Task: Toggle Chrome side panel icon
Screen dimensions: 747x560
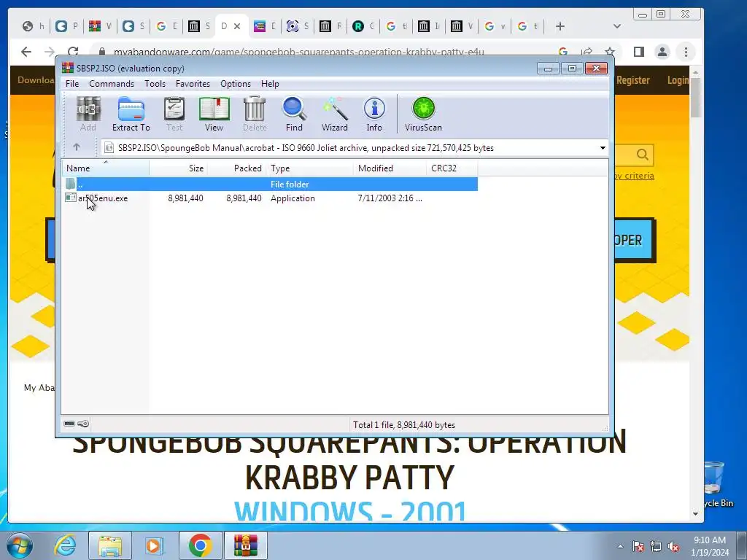Action: click(x=639, y=52)
